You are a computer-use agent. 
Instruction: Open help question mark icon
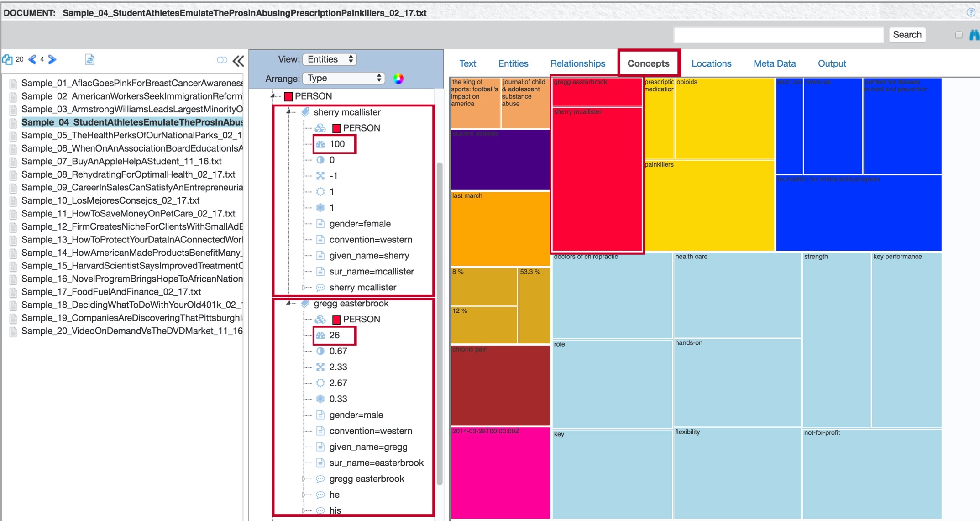point(970,12)
